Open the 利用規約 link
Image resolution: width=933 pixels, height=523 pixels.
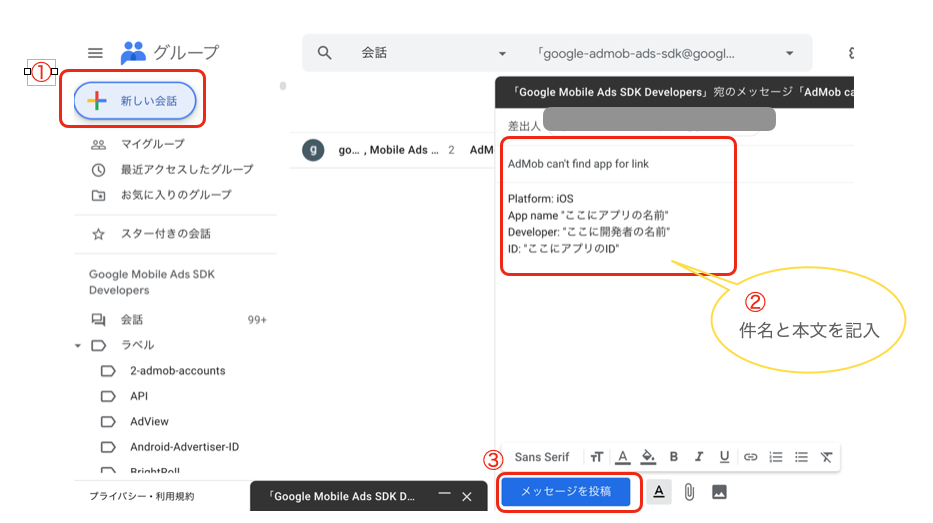(x=174, y=496)
